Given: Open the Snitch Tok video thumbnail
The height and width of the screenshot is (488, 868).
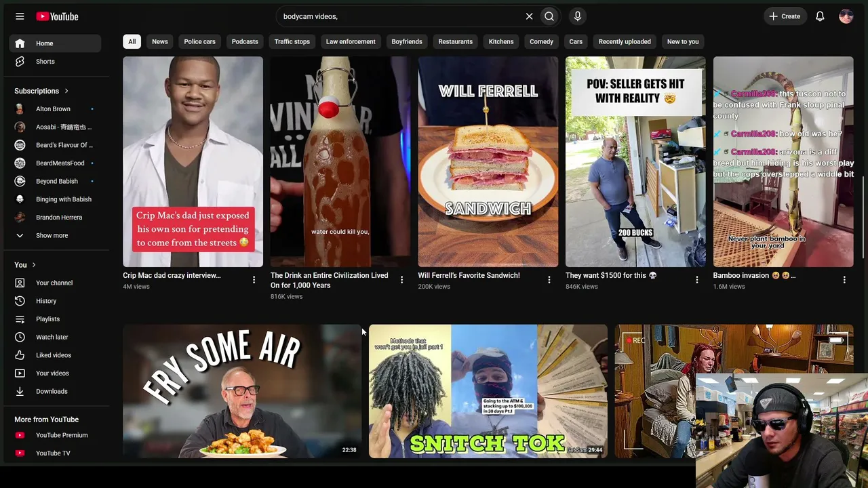Looking at the screenshot, I should click(x=488, y=391).
